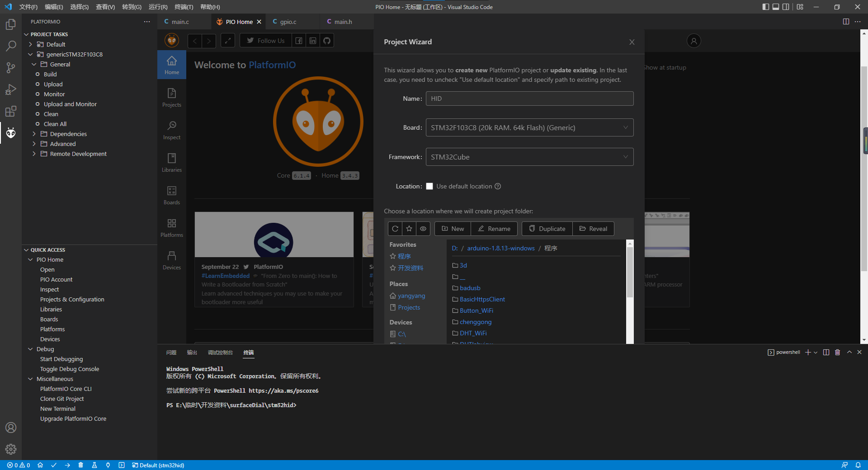Image resolution: width=868 pixels, height=470 pixels.
Task: Expand the Dependencies folder
Action: (x=34, y=134)
